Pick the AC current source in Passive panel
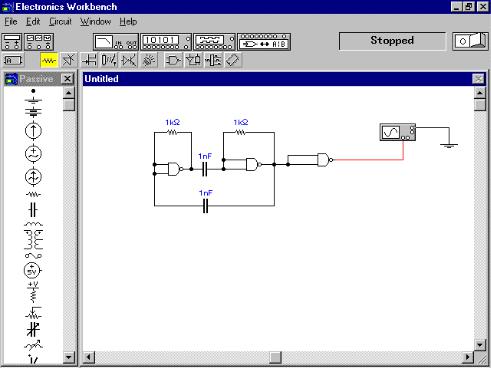The image size is (491, 368). click(33, 177)
